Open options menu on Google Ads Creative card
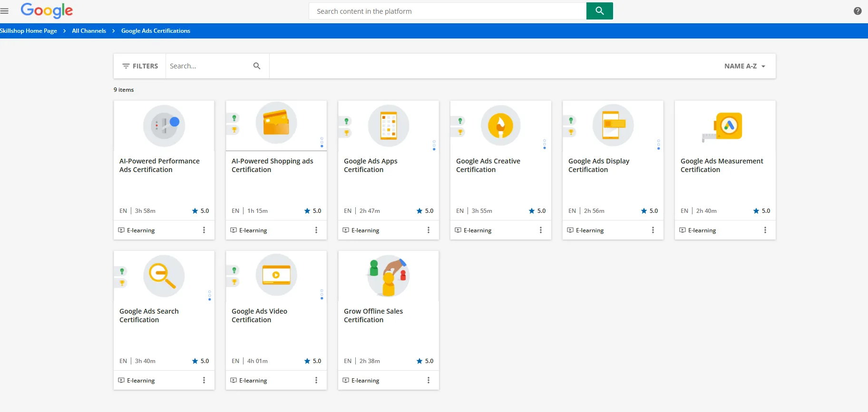 click(541, 230)
